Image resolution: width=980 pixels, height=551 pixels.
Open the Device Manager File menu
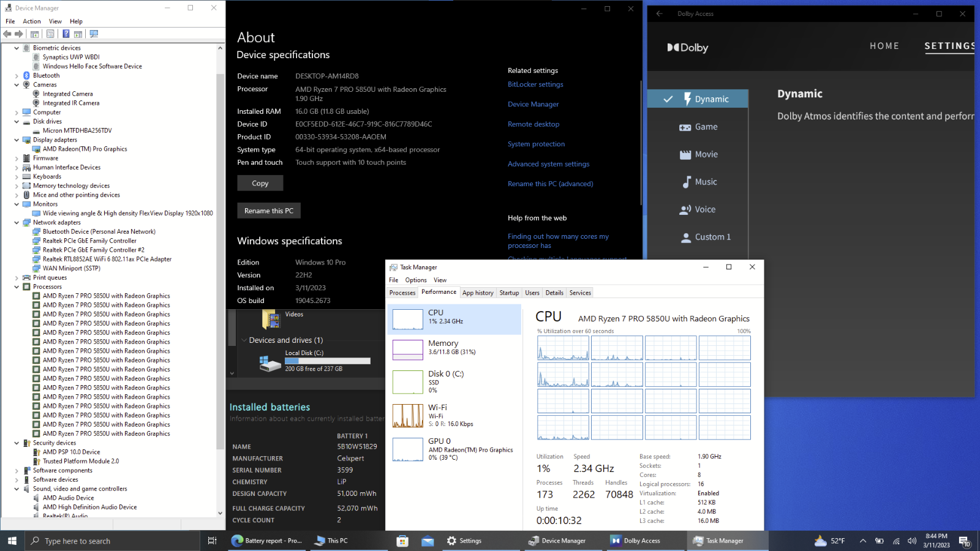[x=10, y=21]
